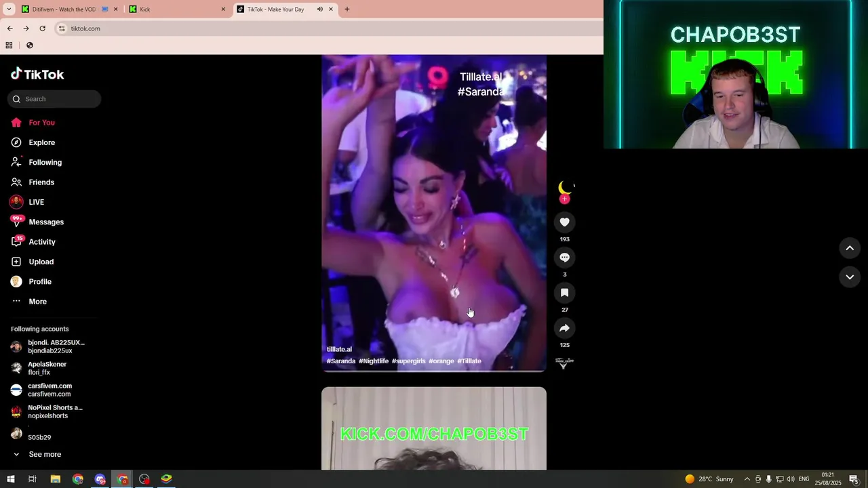Click the TikTok search field
This screenshot has height=488, width=868.
coord(54,99)
